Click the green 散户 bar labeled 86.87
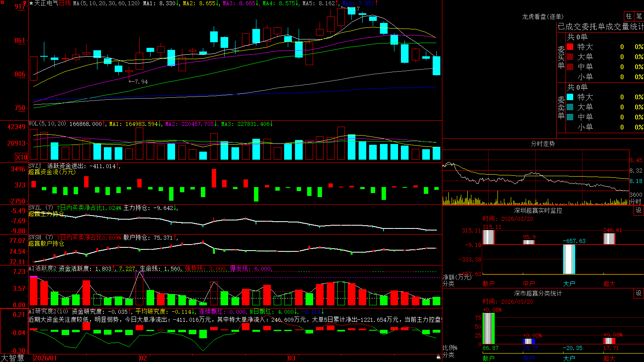 pyautogui.click(x=488, y=329)
